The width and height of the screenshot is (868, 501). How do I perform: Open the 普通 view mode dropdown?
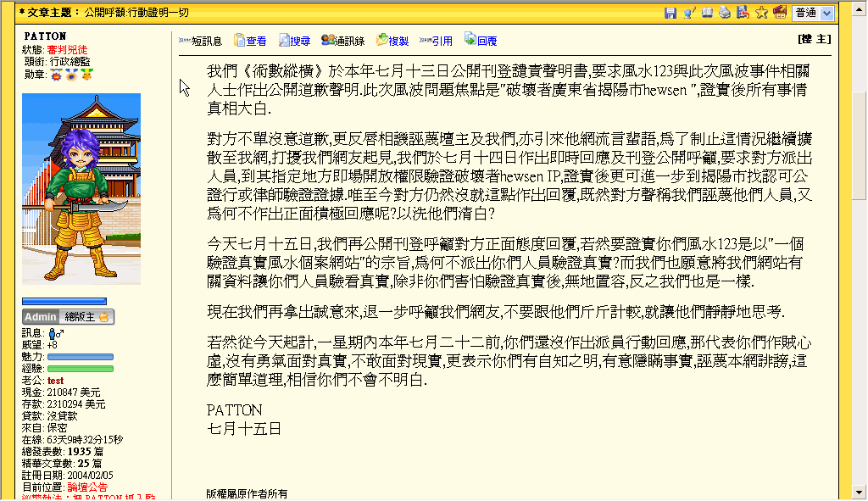[813, 13]
